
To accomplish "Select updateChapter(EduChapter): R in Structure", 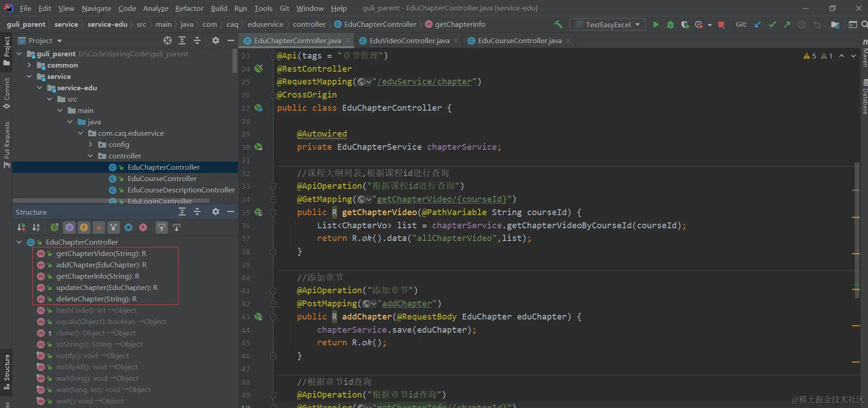I will [x=107, y=287].
